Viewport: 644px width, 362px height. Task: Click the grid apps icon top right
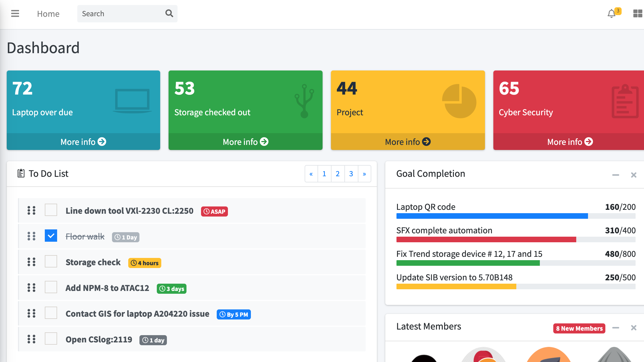tap(638, 13)
